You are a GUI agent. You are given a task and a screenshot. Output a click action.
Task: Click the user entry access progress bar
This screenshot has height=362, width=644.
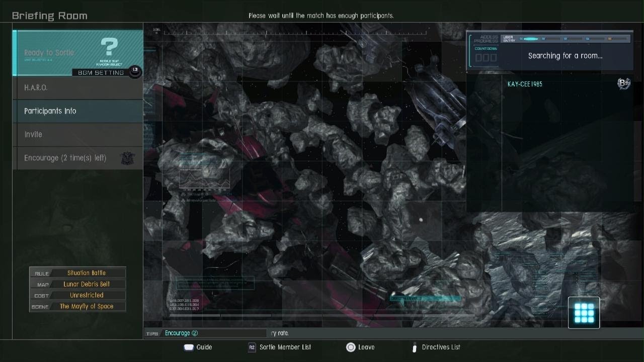(x=566, y=39)
